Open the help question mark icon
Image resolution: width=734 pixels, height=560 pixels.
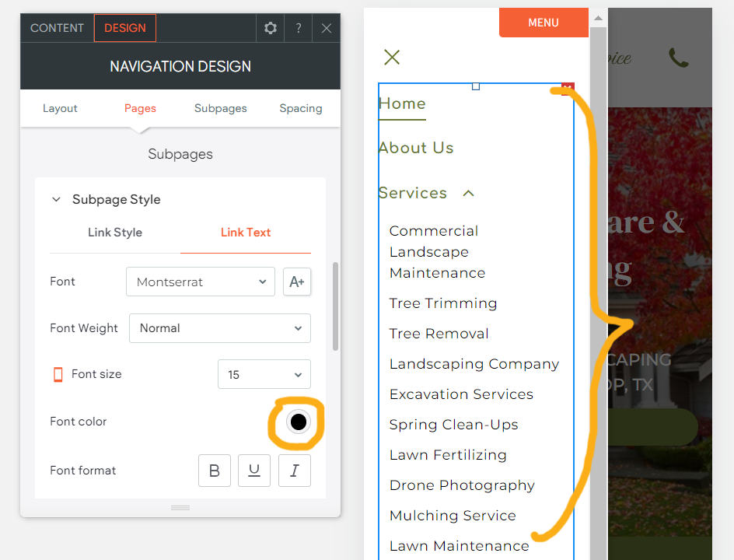299,28
